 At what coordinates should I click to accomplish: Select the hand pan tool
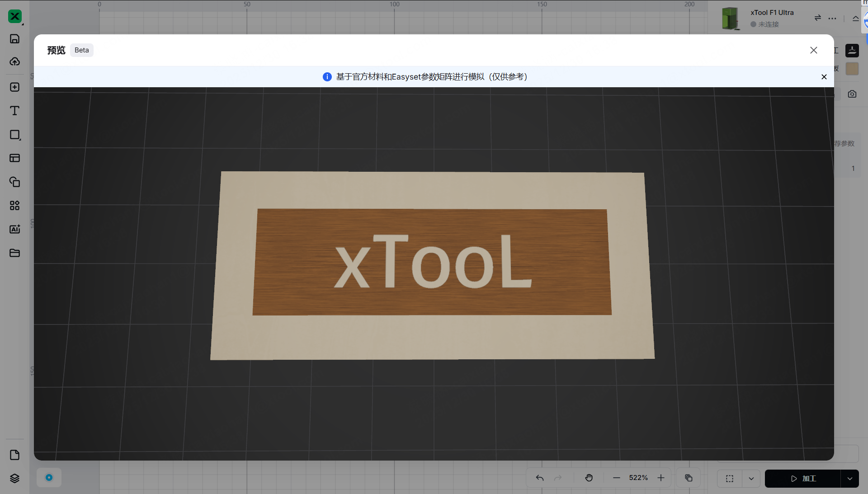tap(589, 478)
